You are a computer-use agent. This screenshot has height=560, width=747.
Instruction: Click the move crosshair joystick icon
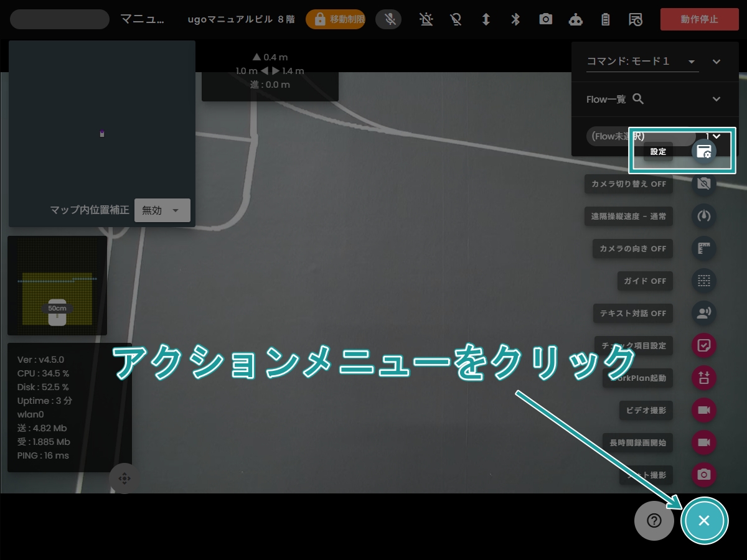(x=124, y=478)
